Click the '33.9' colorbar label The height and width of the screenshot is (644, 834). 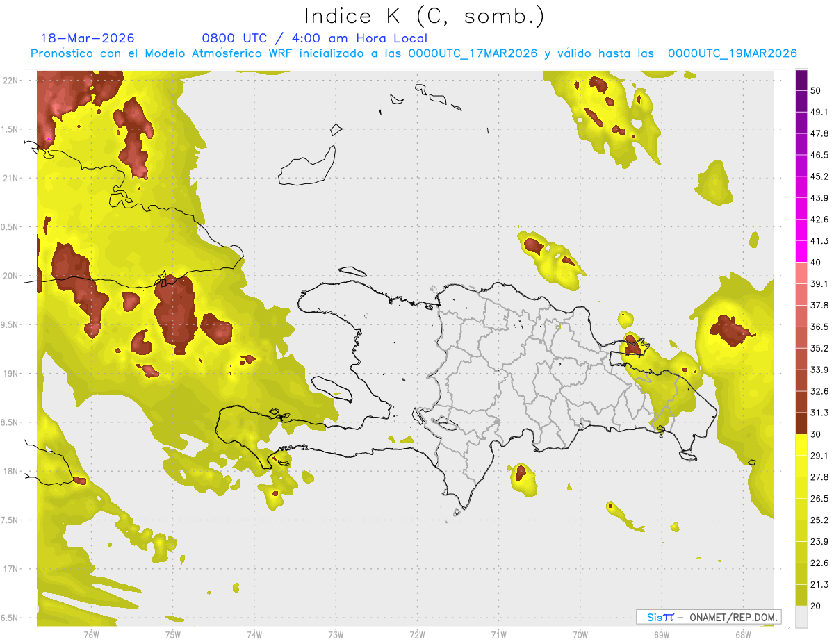[819, 370]
